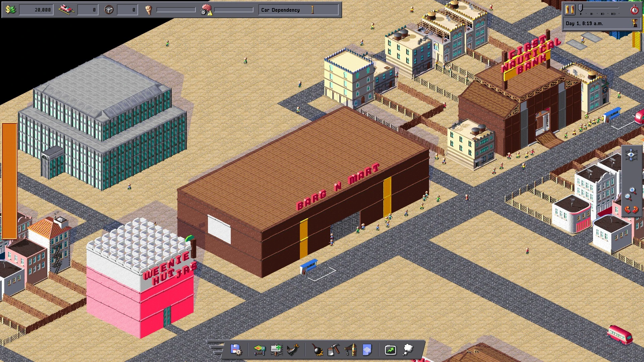Viewport: 644px width, 362px height.
Task: Click the Car Dependency meter
Action: click(299, 10)
